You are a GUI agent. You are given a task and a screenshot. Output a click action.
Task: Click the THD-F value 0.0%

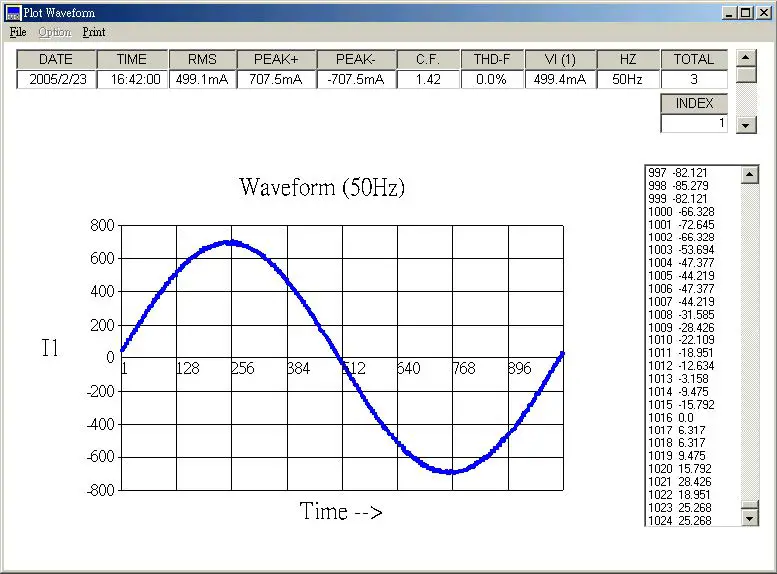pos(492,79)
